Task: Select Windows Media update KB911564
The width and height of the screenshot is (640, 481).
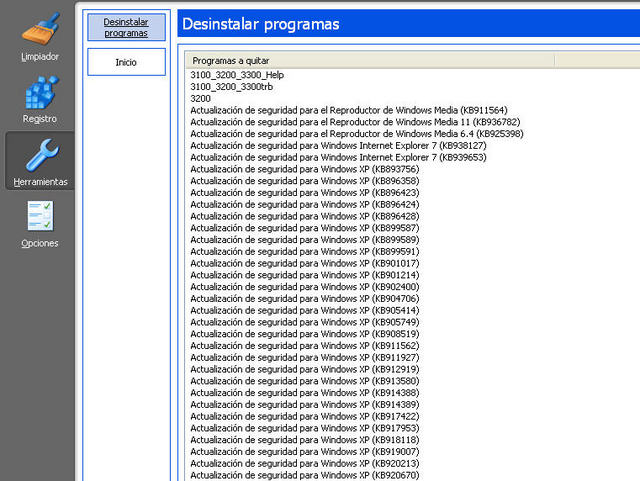Action: 349,110
